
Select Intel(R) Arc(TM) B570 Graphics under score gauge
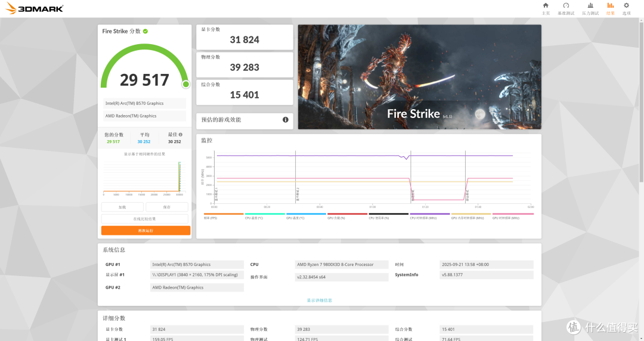[x=145, y=104]
